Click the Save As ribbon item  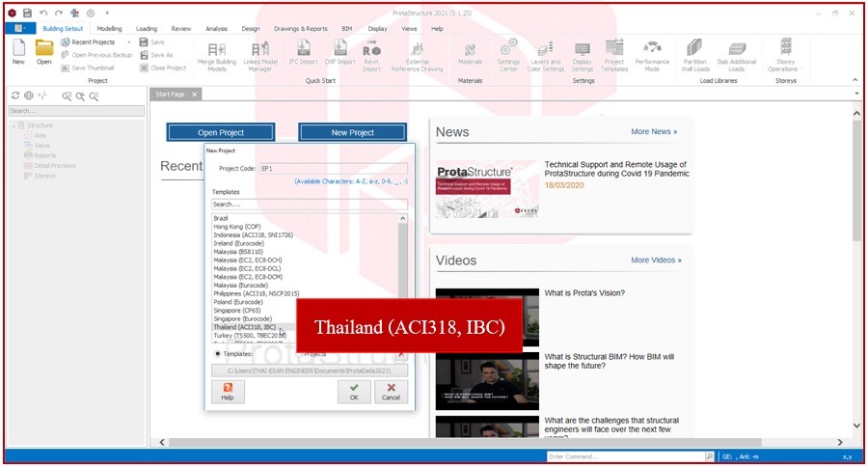[x=156, y=55]
